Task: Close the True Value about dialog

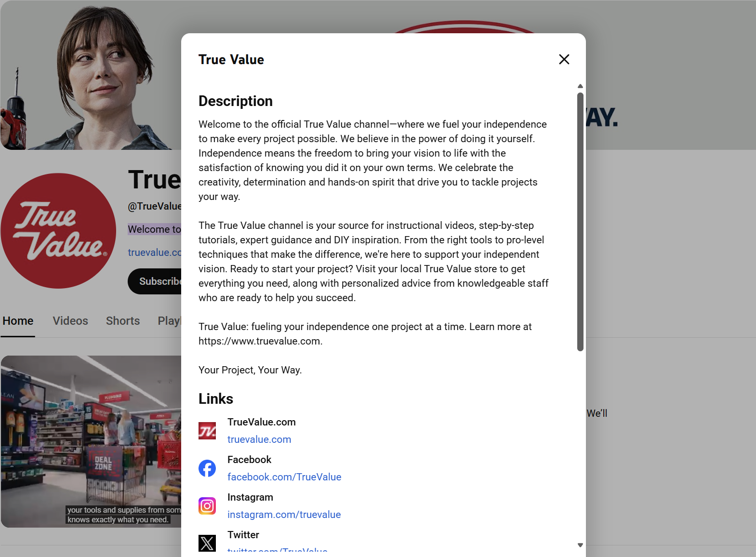Action: point(564,59)
